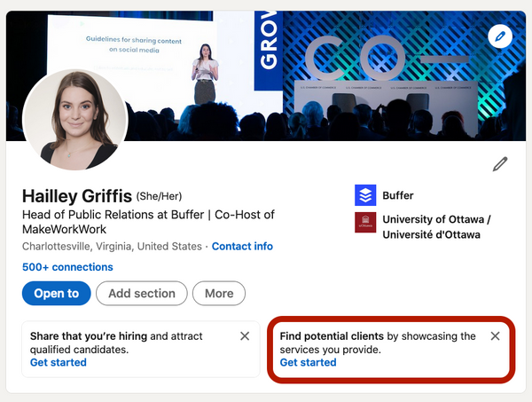Select the Buffer company name
The width and height of the screenshot is (532, 402).
397,195
